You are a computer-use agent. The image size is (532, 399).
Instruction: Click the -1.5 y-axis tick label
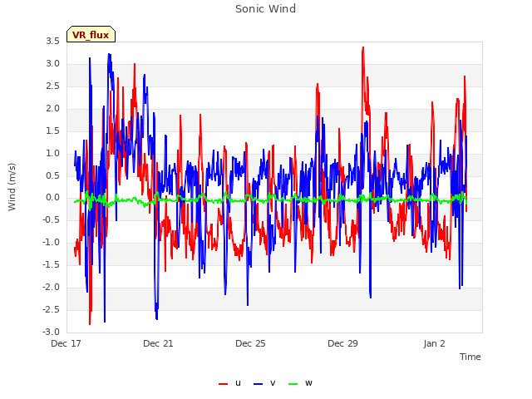(x=51, y=264)
